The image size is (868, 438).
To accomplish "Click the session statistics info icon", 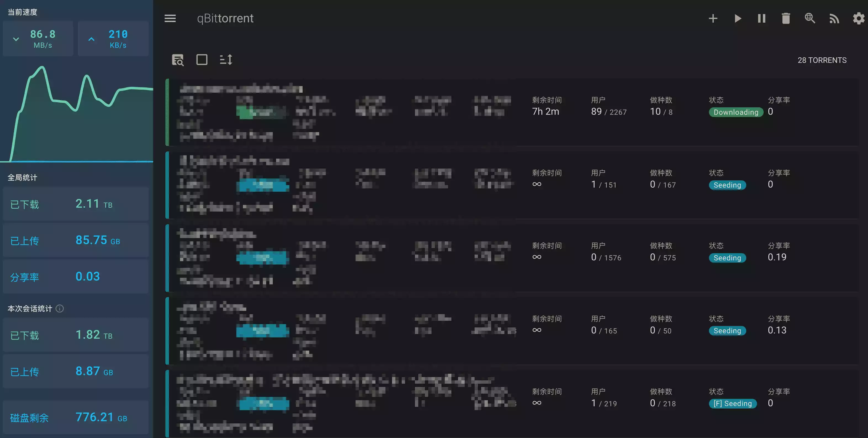I will tap(60, 308).
